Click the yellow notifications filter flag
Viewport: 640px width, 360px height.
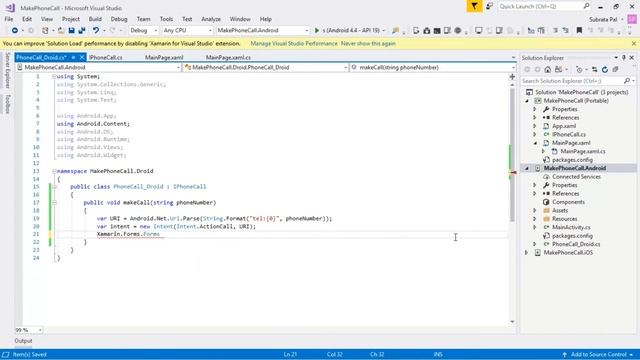click(474, 6)
